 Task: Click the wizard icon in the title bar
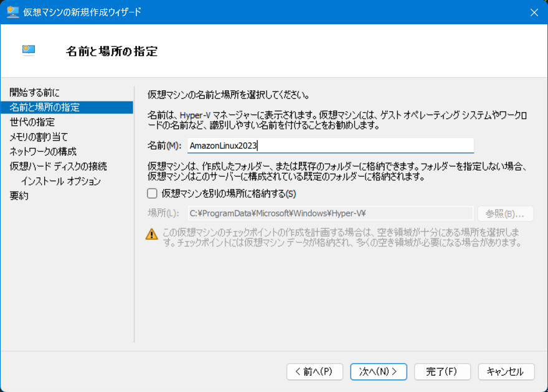(12, 12)
